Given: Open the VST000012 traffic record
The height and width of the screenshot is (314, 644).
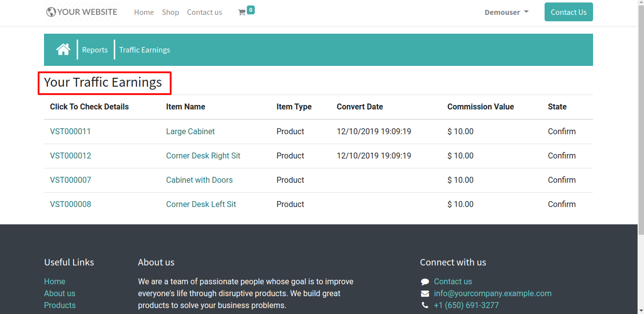Looking at the screenshot, I should pos(70,156).
